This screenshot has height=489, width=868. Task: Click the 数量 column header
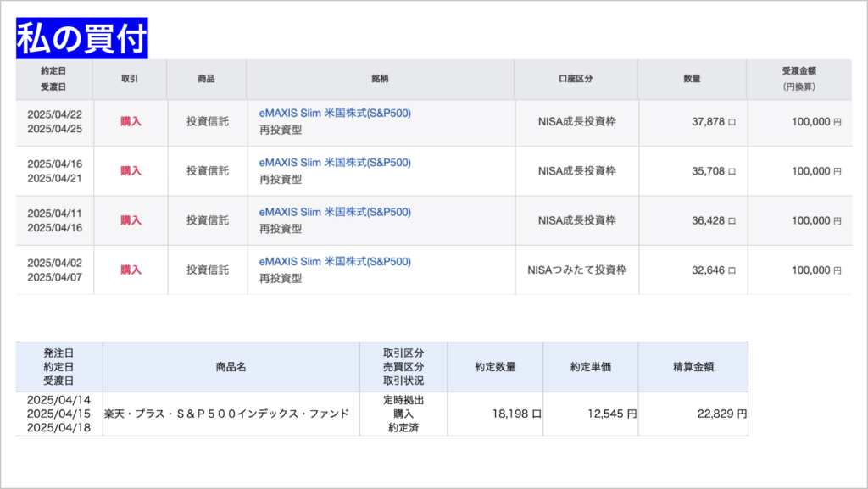click(692, 79)
